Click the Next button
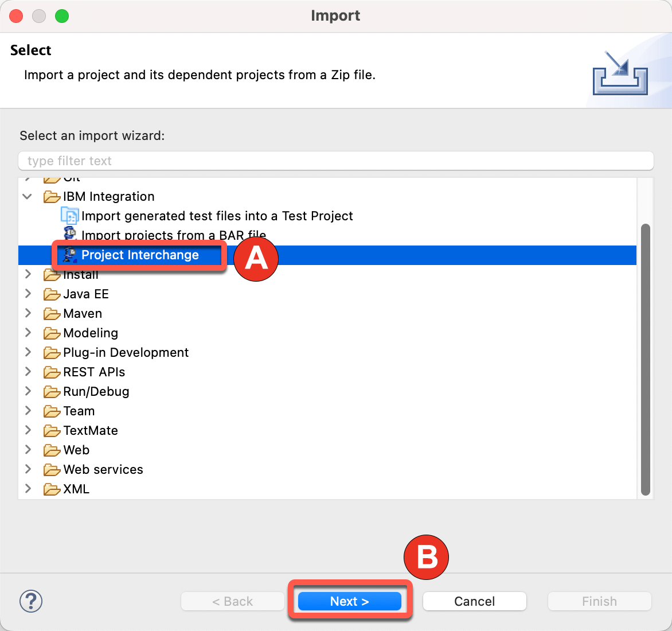672x631 pixels. tap(349, 601)
